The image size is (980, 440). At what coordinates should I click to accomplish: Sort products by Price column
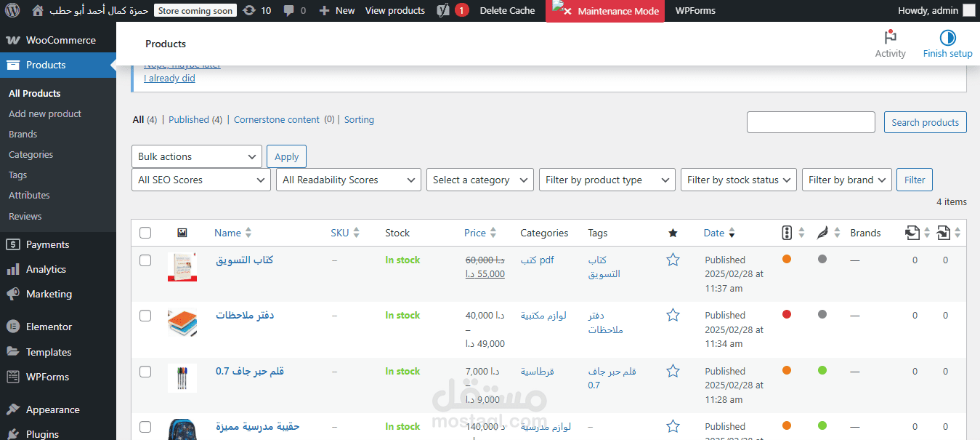(480, 233)
